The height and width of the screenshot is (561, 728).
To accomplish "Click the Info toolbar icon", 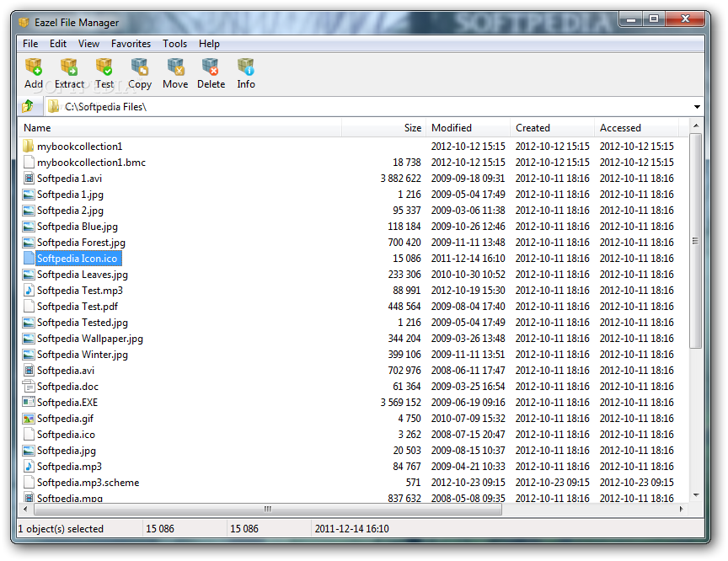I will click(x=245, y=67).
